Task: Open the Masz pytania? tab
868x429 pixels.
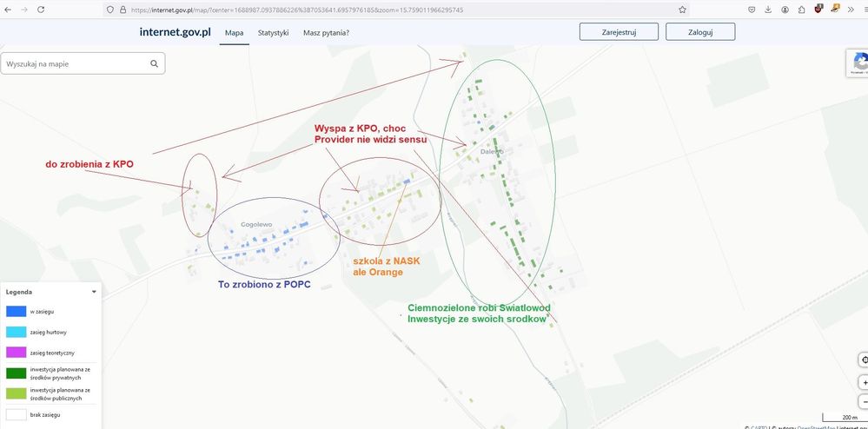Action: 326,33
